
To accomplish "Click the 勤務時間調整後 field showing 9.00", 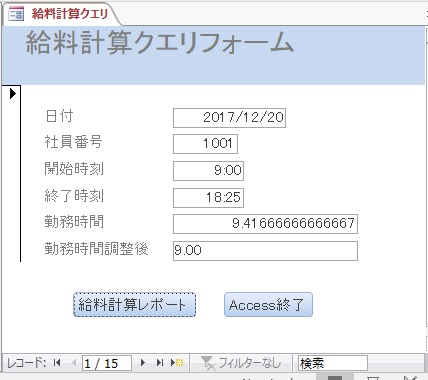I will [x=265, y=251].
